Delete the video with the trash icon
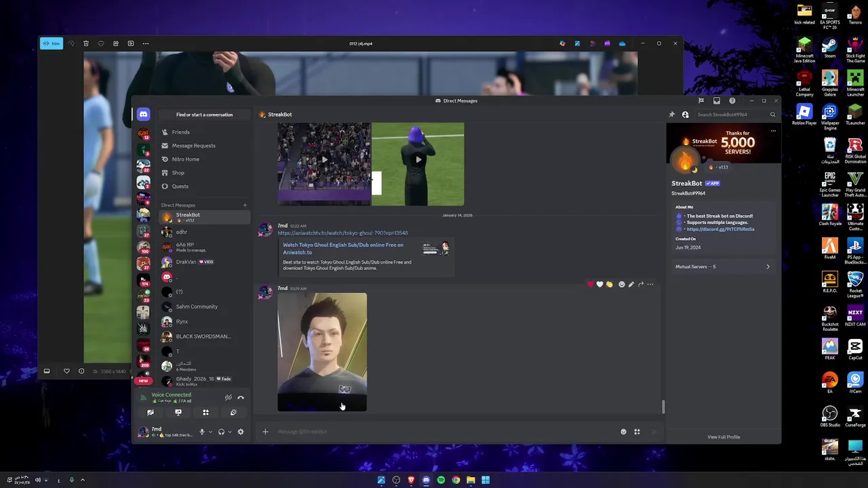Viewport: 868px width, 488px height. [x=86, y=43]
